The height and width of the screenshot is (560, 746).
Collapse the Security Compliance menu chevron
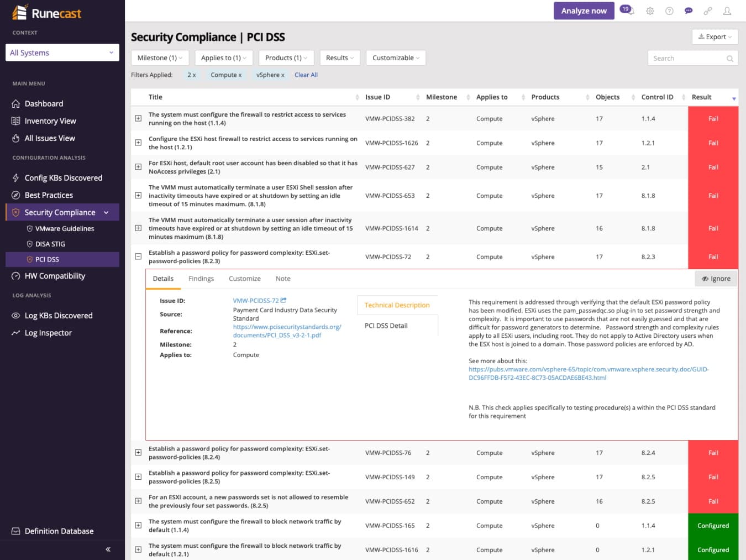(x=107, y=212)
